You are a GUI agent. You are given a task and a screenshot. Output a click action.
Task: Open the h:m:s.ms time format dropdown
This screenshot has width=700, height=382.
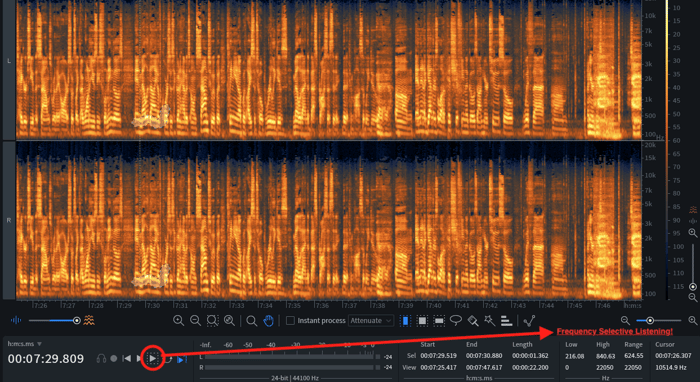(x=25, y=344)
